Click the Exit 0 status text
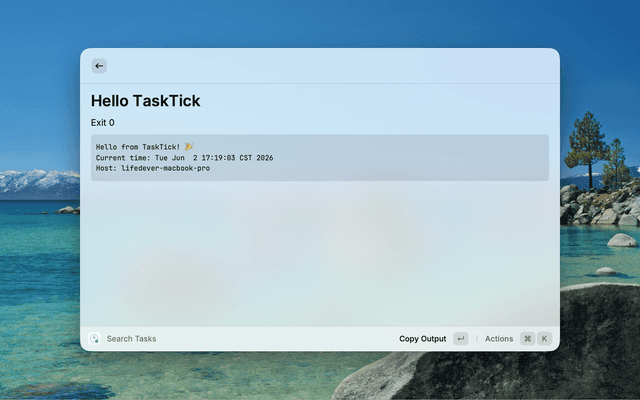The width and height of the screenshot is (640, 400). 102,123
